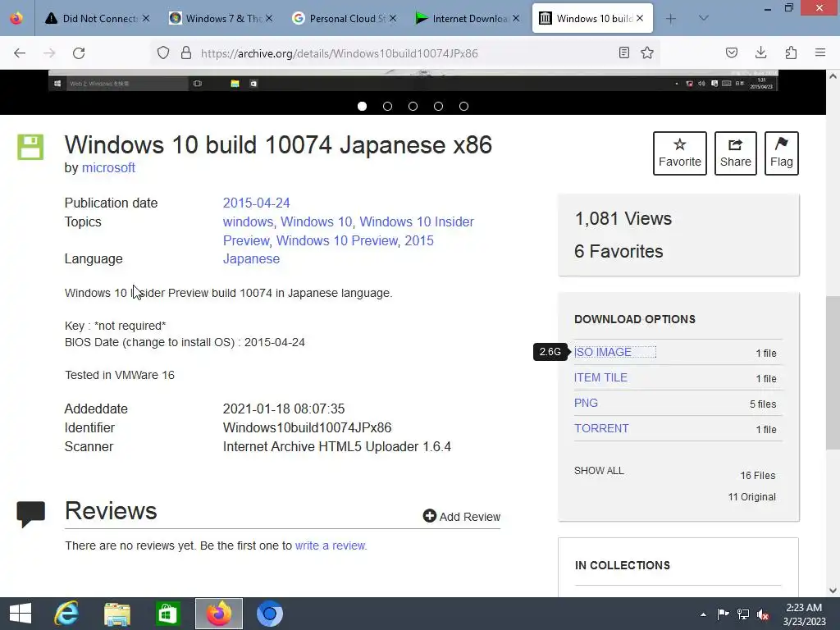Close the Did Not Connect tab

pos(146,18)
